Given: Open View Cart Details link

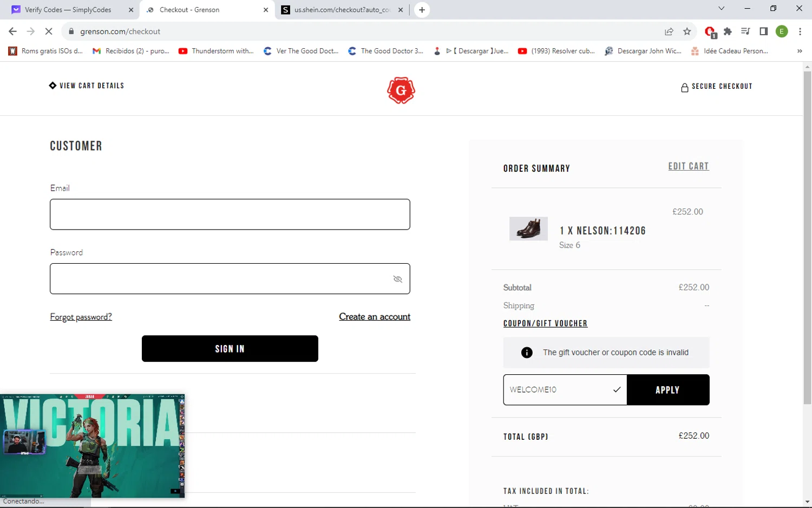Looking at the screenshot, I should (x=87, y=86).
